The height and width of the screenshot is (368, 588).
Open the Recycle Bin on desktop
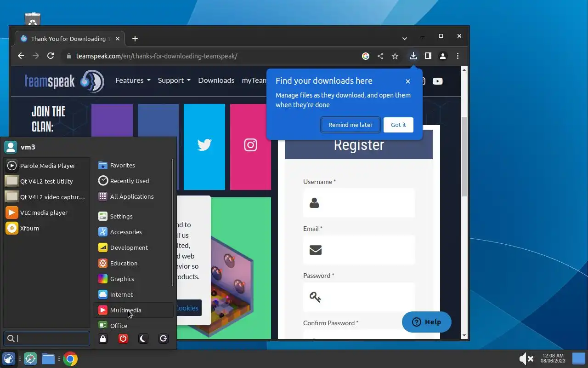pyautogui.click(x=33, y=19)
